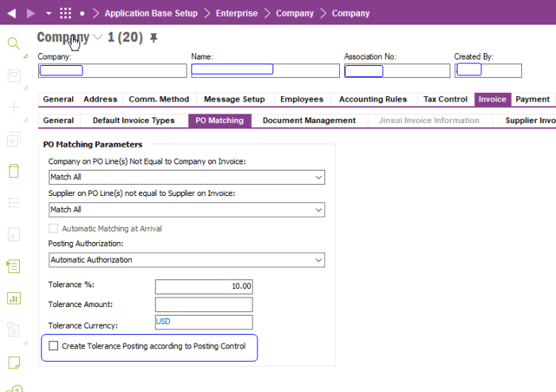Switch to the Payment tab
The width and height of the screenshot is (556, 392).
coord(533,99)
